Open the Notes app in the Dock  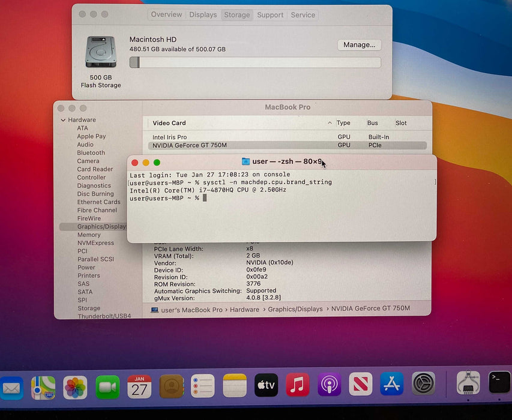235,386
